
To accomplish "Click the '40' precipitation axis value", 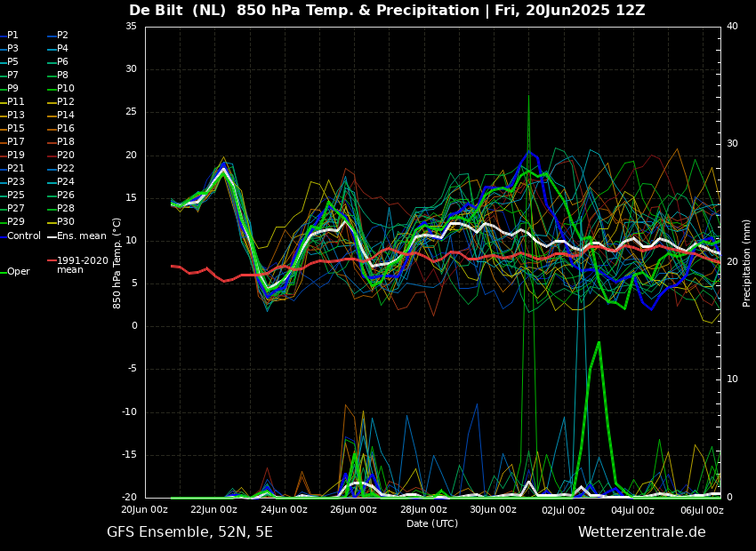I will [x=732, y=27].
